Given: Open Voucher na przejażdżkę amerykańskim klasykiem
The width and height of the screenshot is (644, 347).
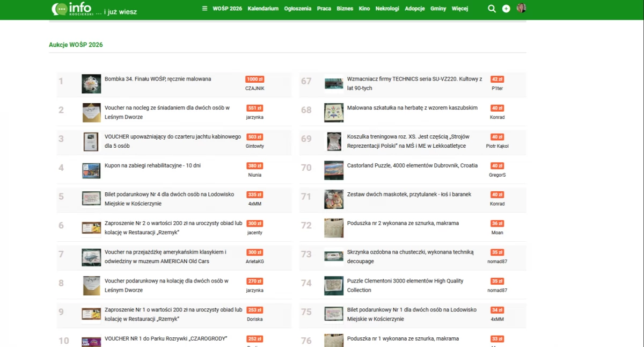Looking at the screenshot, I should (x=165, y=257).
